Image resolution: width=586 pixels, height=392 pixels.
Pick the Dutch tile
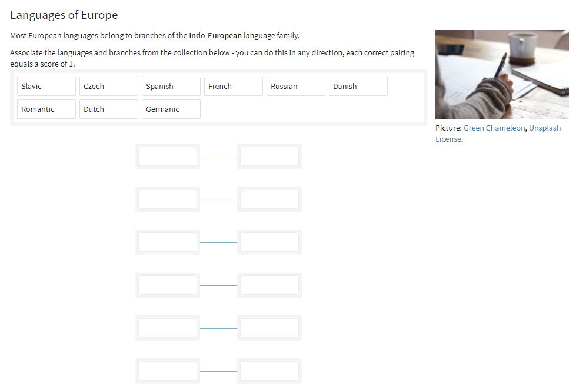tap(109, 109)
